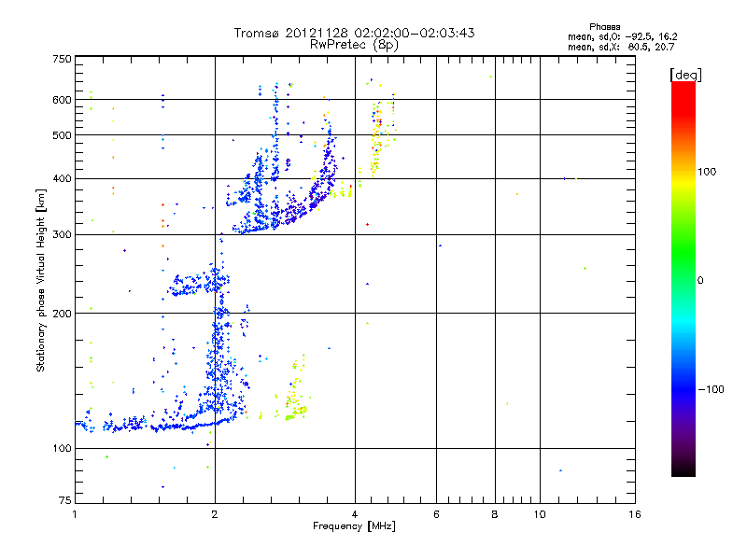Image resolution: width=747 pixels, height=560 pixels.
Task: Click the plot title "Tromsø 20121128 02:02:00-02:03:43"
Action: click(x=355, y=33)
